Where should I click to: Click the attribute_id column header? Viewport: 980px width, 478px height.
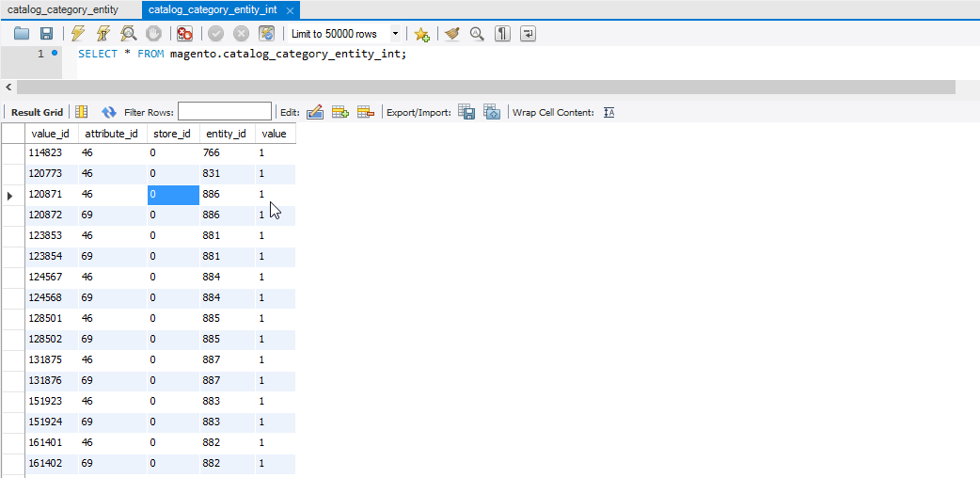110,134
